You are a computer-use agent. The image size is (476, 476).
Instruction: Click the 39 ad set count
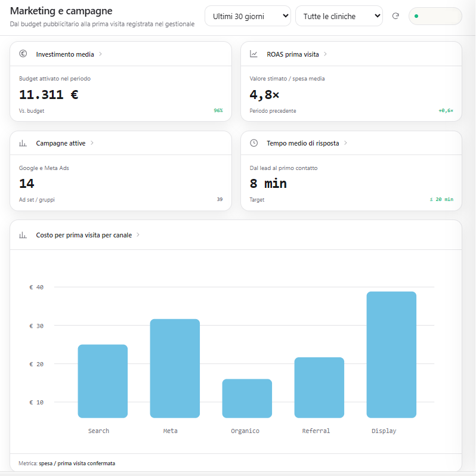tap(220, 199)
